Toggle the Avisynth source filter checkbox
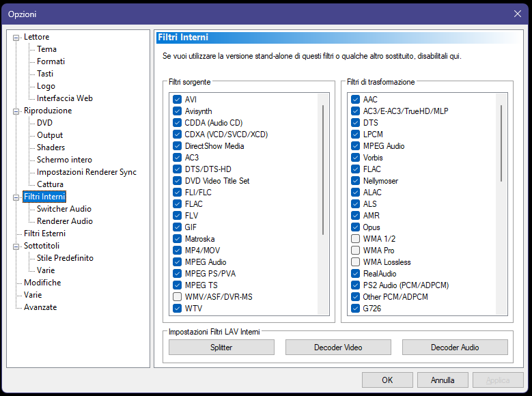The image size is (532, 396). tap(177, 111)
